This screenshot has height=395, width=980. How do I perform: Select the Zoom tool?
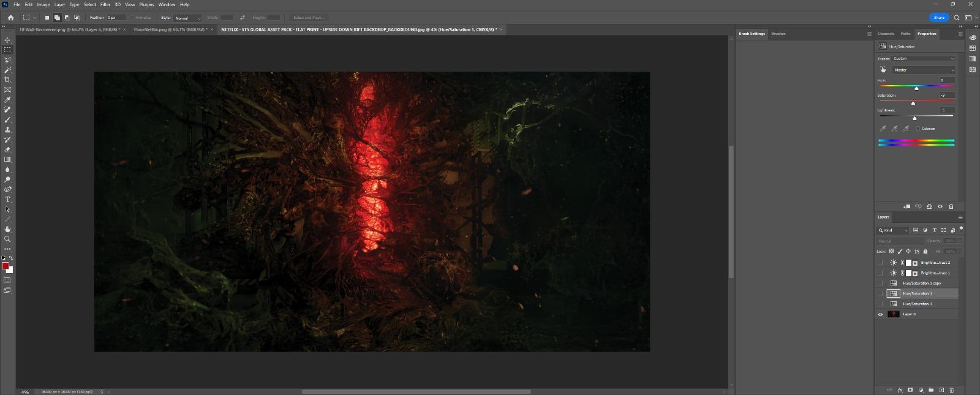pos(7,239)
